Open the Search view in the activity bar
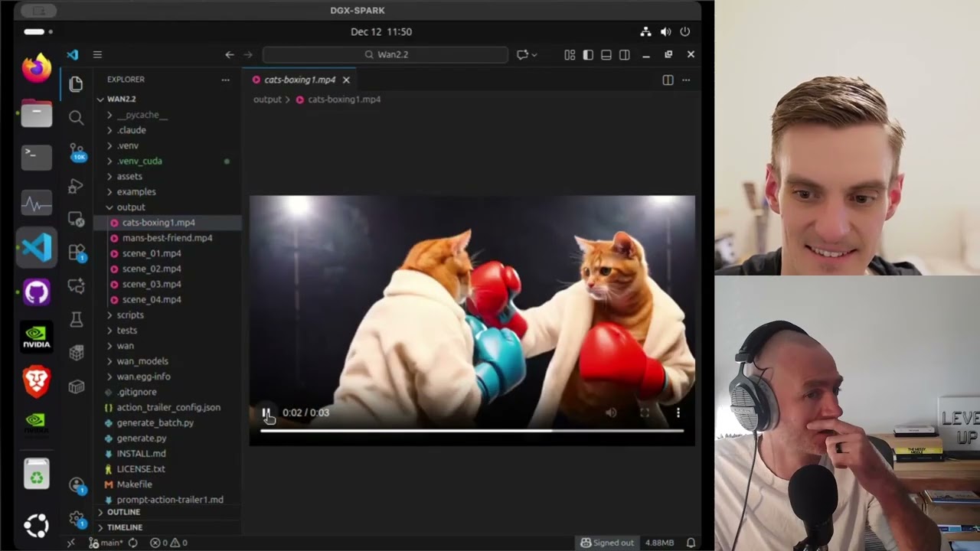This screenshot has height=551, width=980. pyautogui.click(x=76, y=117)
